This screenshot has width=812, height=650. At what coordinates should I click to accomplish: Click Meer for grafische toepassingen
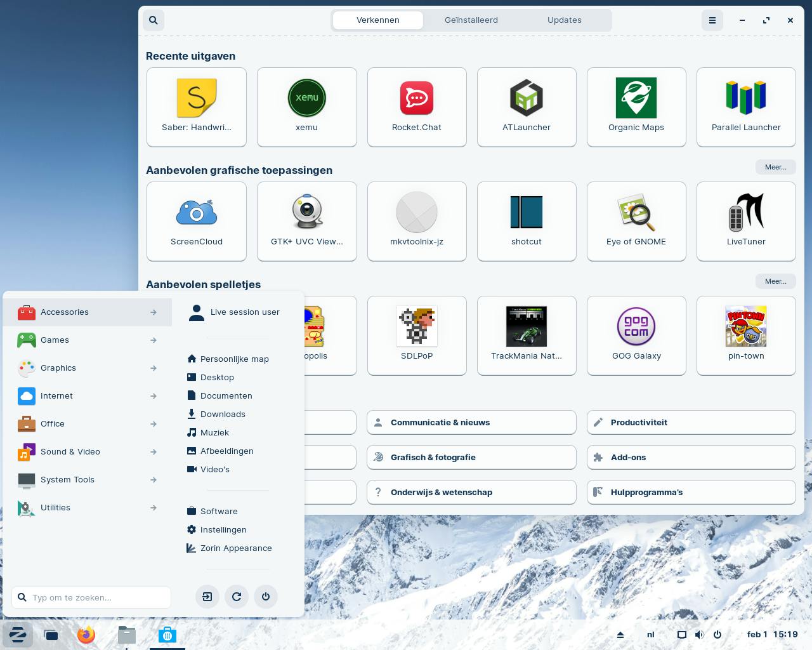775,167
